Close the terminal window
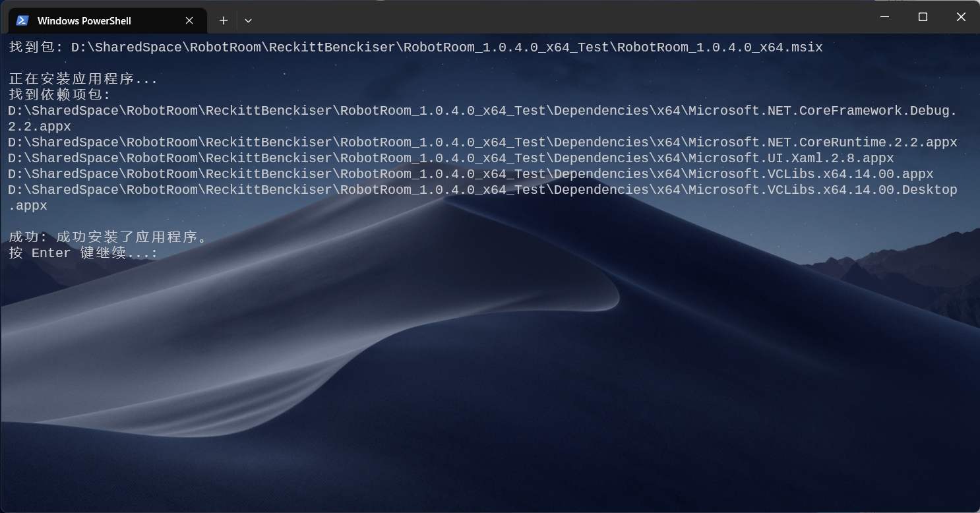 click(961, 17)
